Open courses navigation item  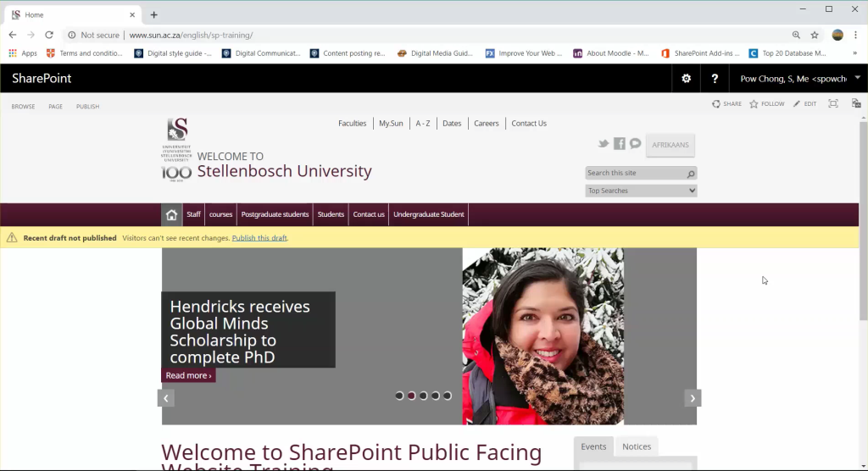[221, 214]
